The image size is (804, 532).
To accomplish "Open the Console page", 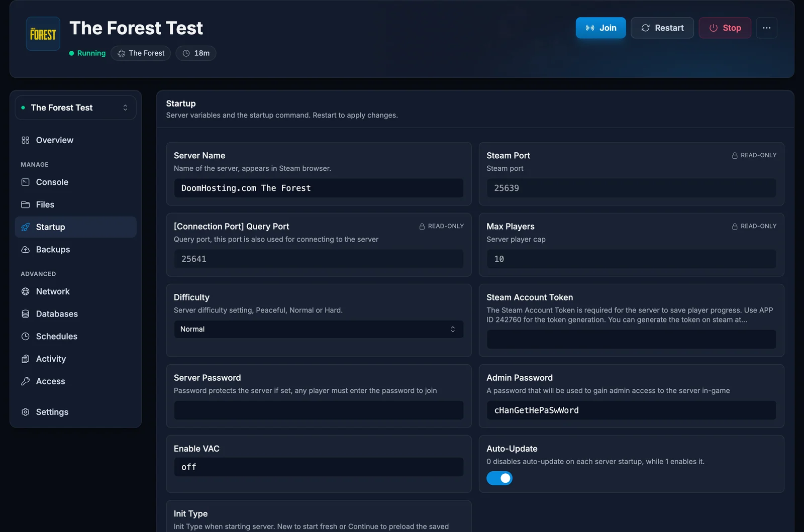I will pos(75,182).
